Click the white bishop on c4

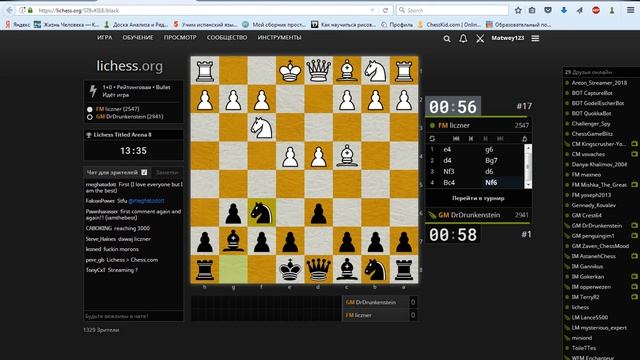click(x=347, y=156)
